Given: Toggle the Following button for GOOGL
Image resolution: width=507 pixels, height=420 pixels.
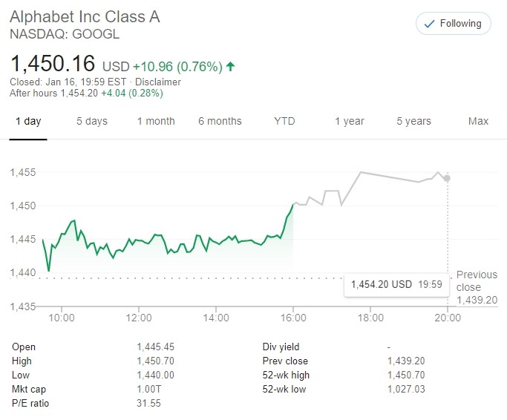Looking at the screenshot, I should (454, 24).
